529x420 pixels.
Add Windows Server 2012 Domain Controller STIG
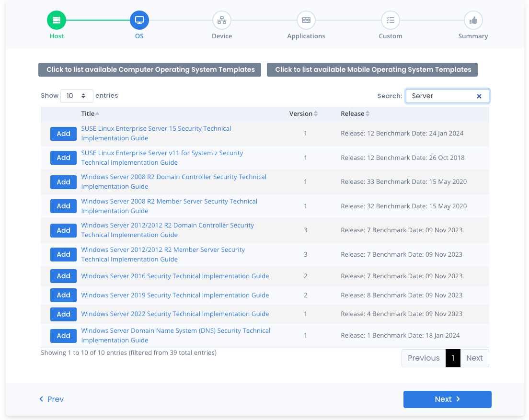[x=63, y=230]
